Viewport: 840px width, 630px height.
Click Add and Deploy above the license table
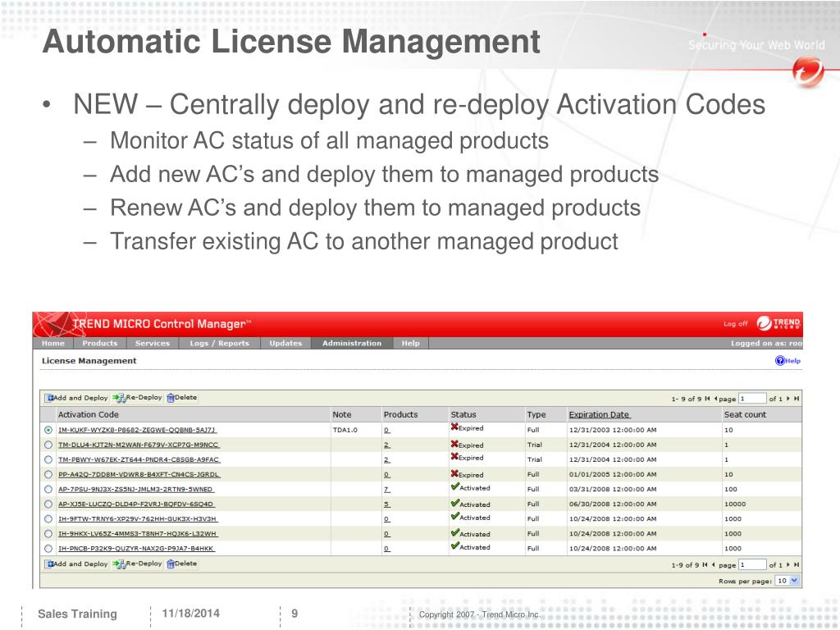pos(76,398)
